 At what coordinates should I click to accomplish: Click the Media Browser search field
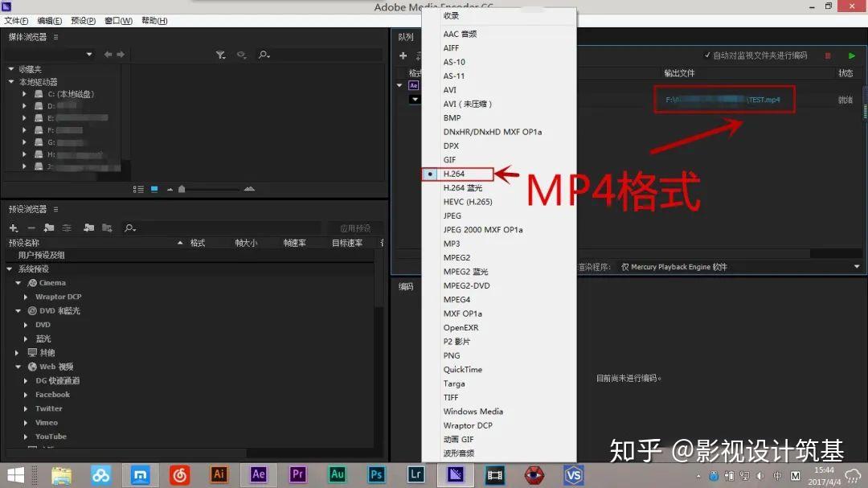326,55
